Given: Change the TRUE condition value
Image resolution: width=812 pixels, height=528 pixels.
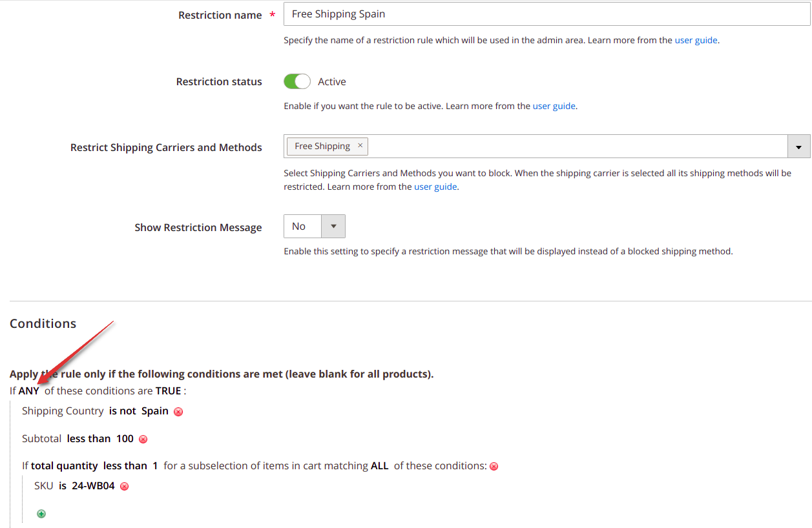Looking at the screenshot, I should [169, 391].
